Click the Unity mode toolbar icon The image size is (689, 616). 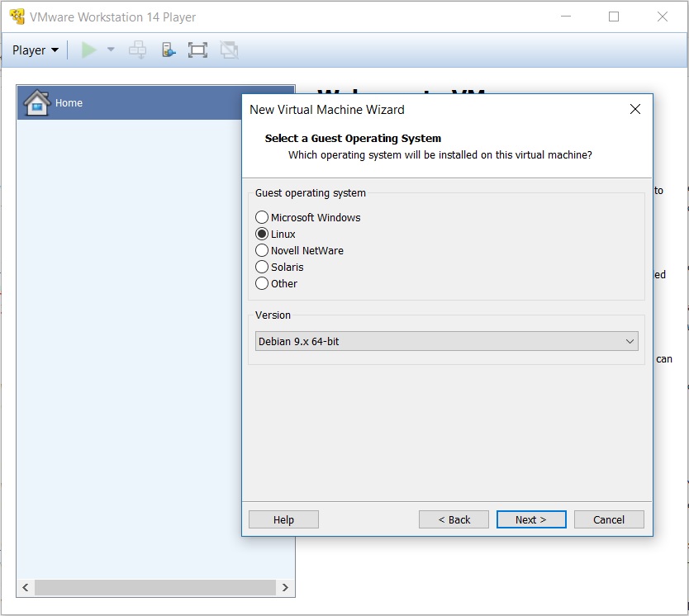point(229,50)
